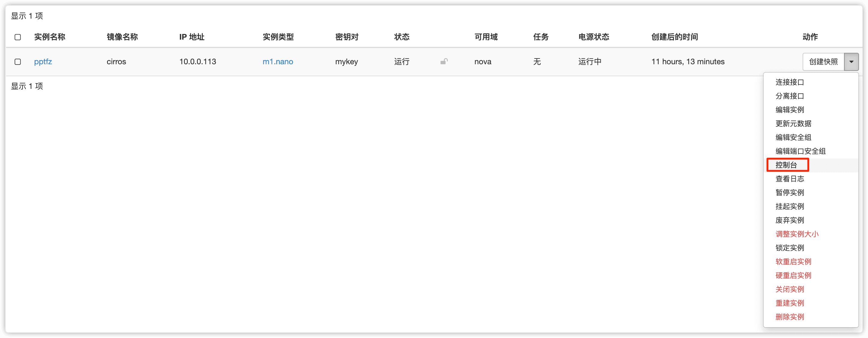The height and width of the screenshot is (338, 868).
Task: Select 查看日志 menu entry
Action: pos(789,179)
